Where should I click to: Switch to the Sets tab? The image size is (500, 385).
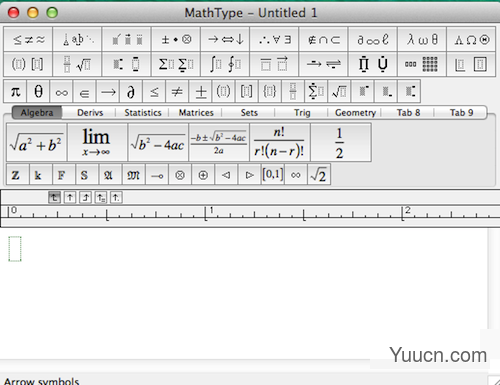coord(249,113)
